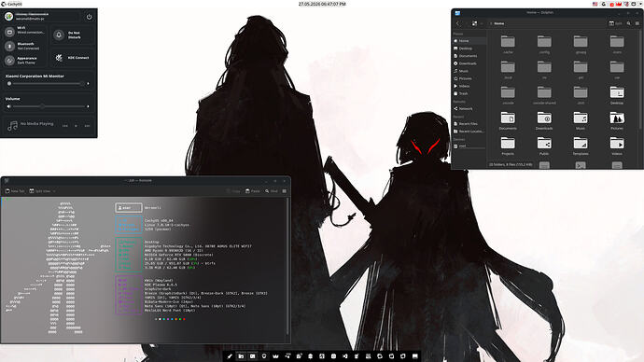The image size is (644, 362).
Task: Select the Public folder in Dolphin
Action: pyautogui.click(x=544, y=146)
